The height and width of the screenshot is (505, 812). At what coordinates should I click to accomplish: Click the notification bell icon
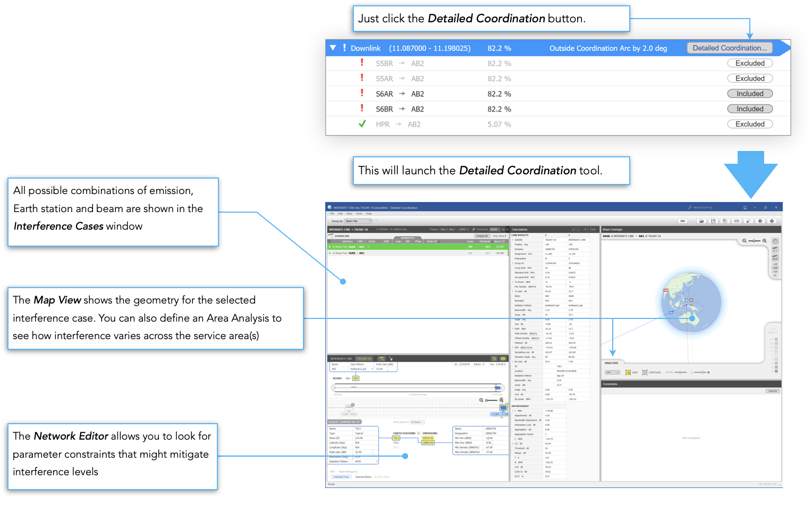(x=745, y=207)
